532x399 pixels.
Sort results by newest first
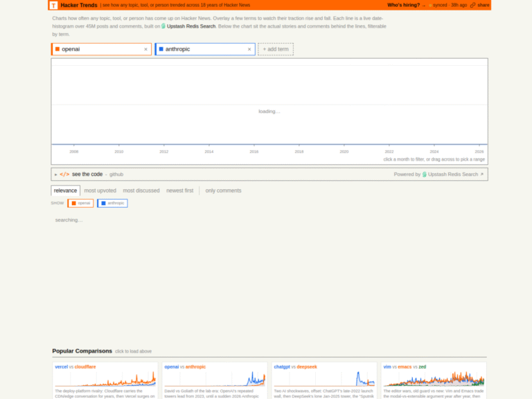180,190
